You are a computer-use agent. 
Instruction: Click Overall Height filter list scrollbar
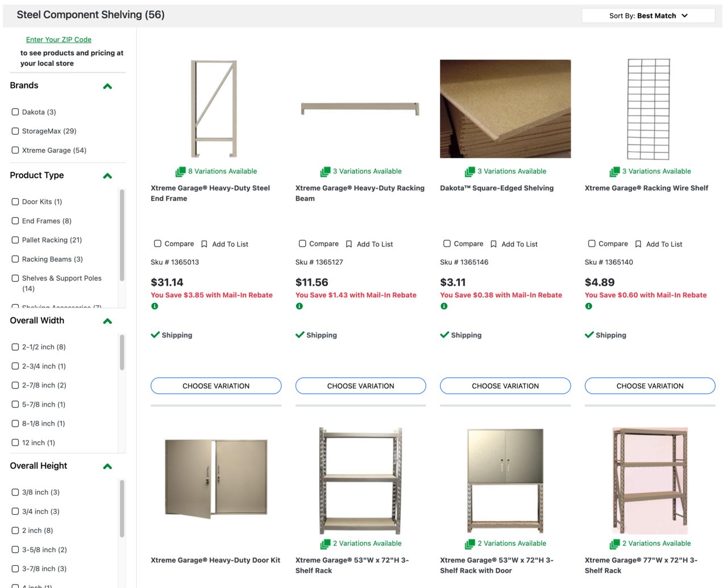click(x=122, y=509)
